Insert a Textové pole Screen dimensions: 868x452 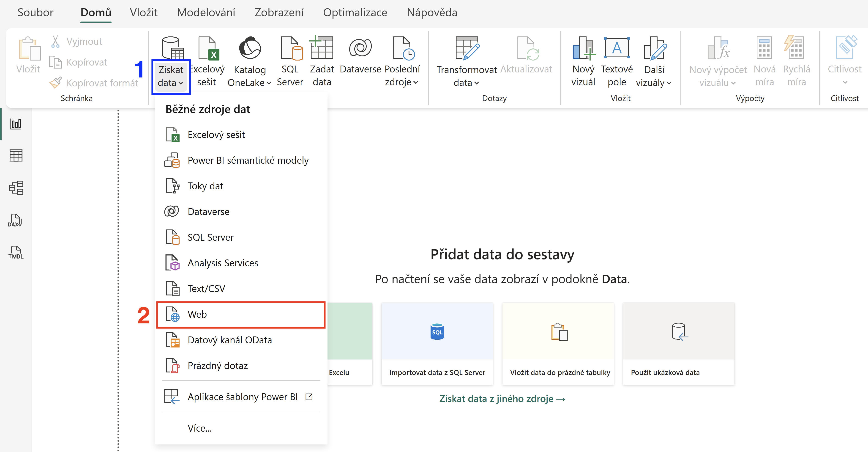pos(617,62)
